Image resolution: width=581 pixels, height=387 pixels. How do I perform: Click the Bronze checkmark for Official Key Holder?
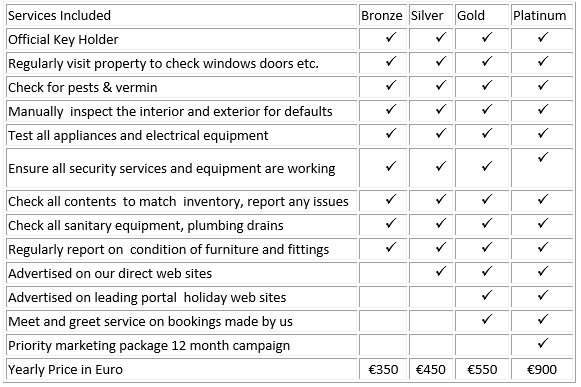coord(391,37)
